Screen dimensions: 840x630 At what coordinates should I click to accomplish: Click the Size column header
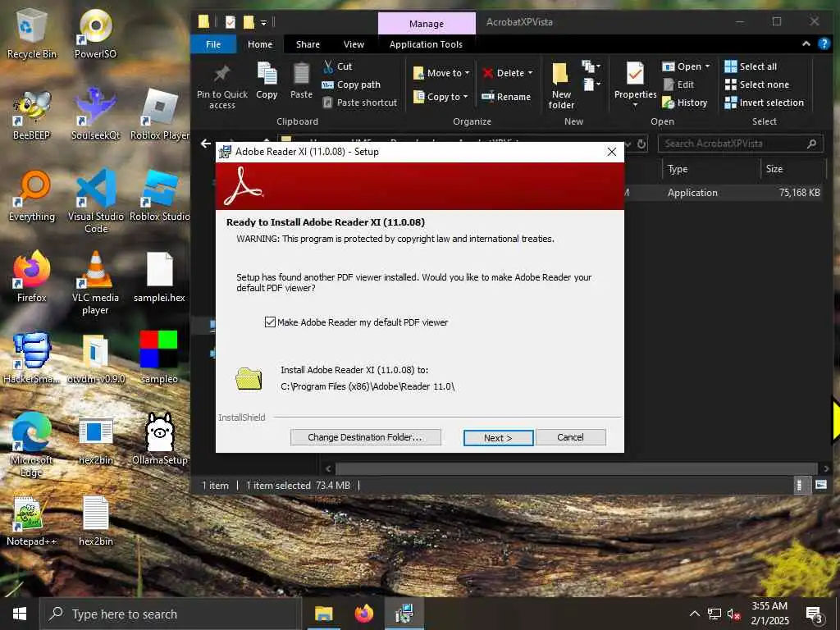[x=793, y=169]
